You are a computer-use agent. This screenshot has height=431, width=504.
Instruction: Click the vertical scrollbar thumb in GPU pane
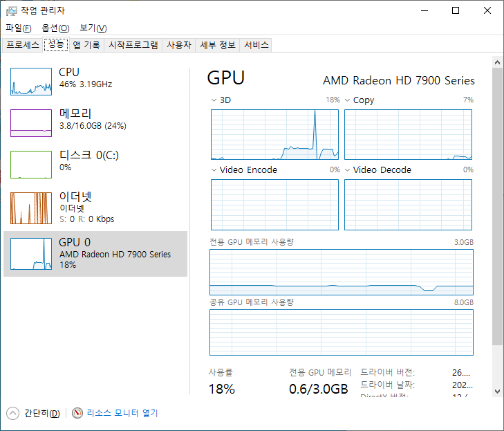(497, 206)
